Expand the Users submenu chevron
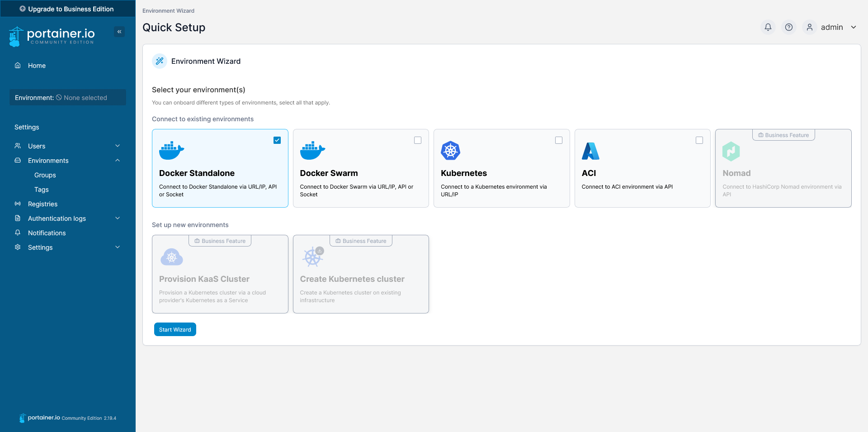868x432 pixels. (118, 146)
